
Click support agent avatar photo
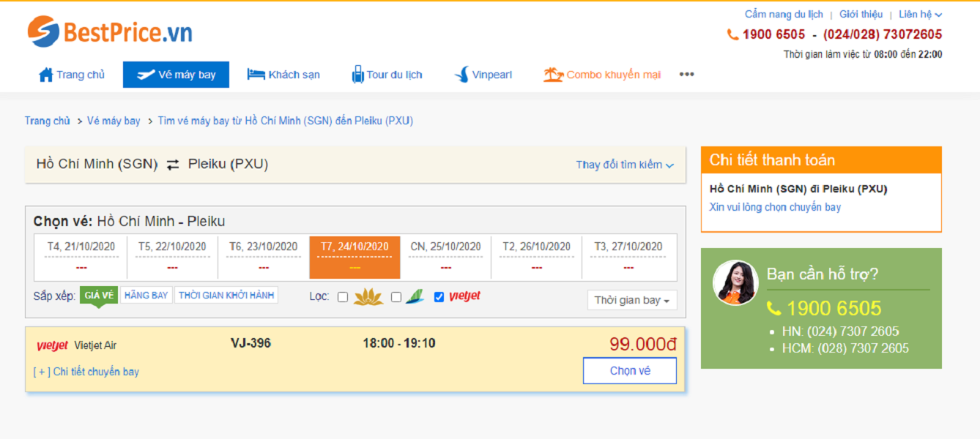point(735,282)
